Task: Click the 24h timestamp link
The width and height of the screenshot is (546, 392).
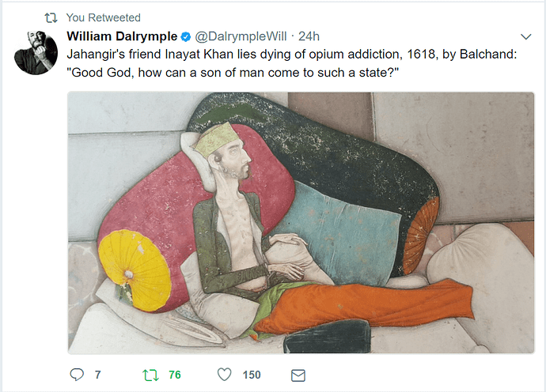Action: (309, 36)
